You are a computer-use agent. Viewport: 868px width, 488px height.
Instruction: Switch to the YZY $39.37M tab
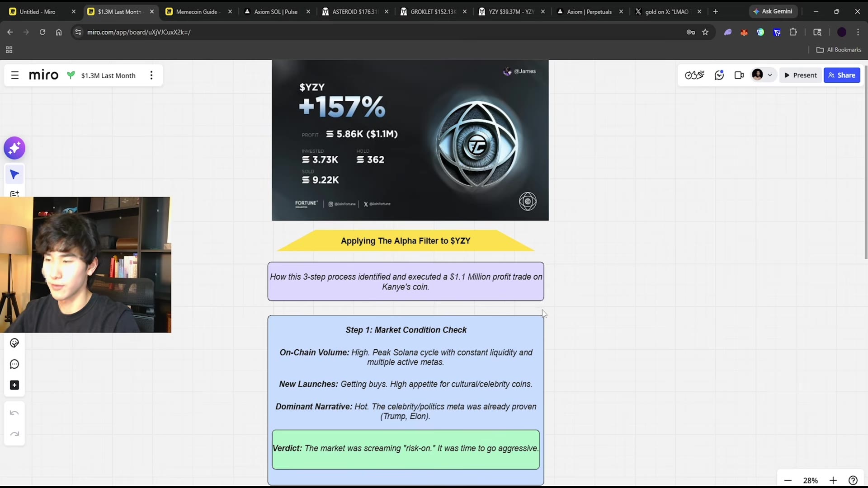pyautogui.click(x=511, y=12)
